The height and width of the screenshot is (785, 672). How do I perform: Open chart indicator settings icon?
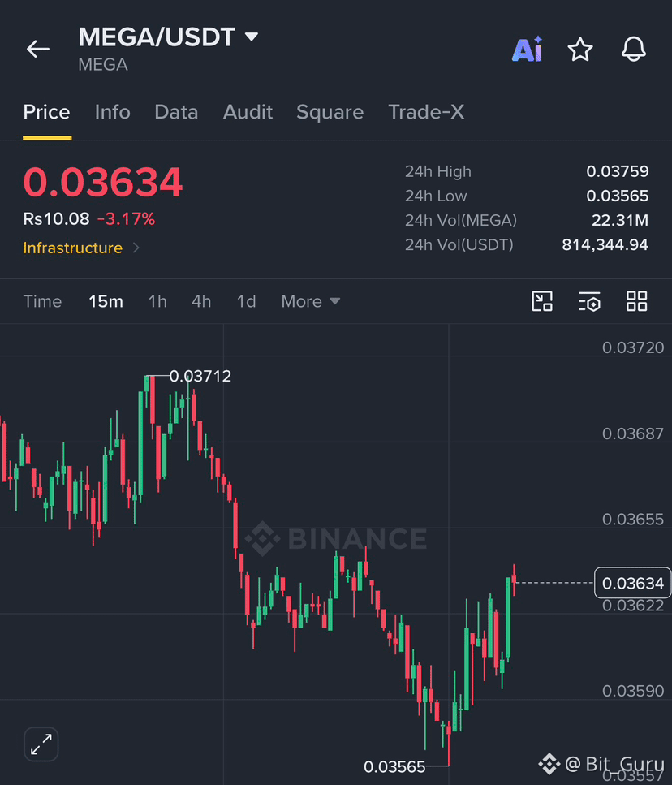point(589,301)
